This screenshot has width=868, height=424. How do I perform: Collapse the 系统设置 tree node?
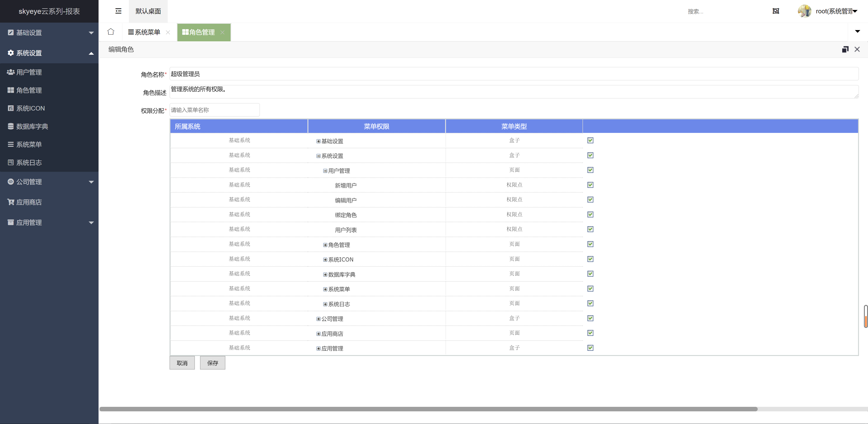[x=318, y=156]
